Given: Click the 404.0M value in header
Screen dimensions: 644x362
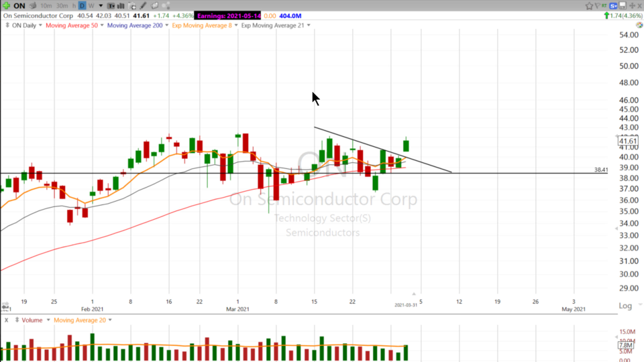Looking at the screenshot, I should point(290,15).
